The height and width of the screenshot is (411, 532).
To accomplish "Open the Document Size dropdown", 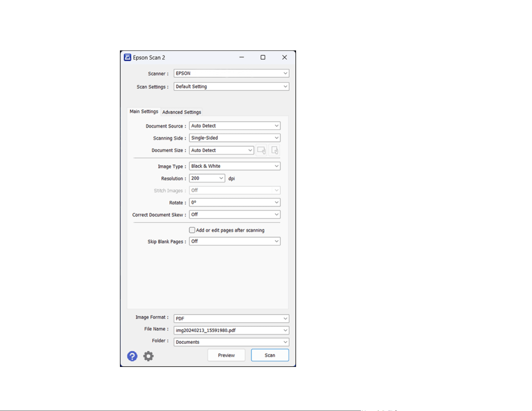I will coord(221,150).
